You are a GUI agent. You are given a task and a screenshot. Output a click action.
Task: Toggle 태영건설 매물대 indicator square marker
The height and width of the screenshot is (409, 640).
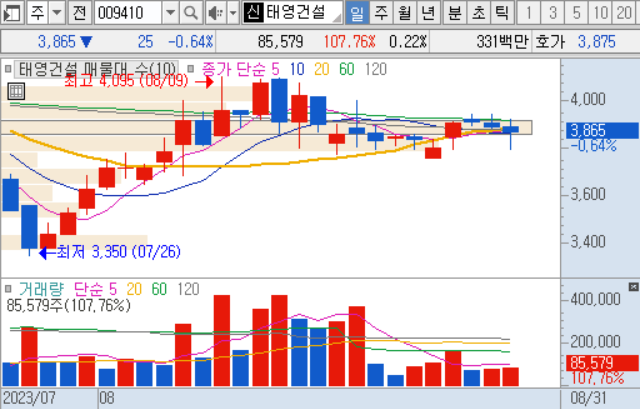pos(8,69)
